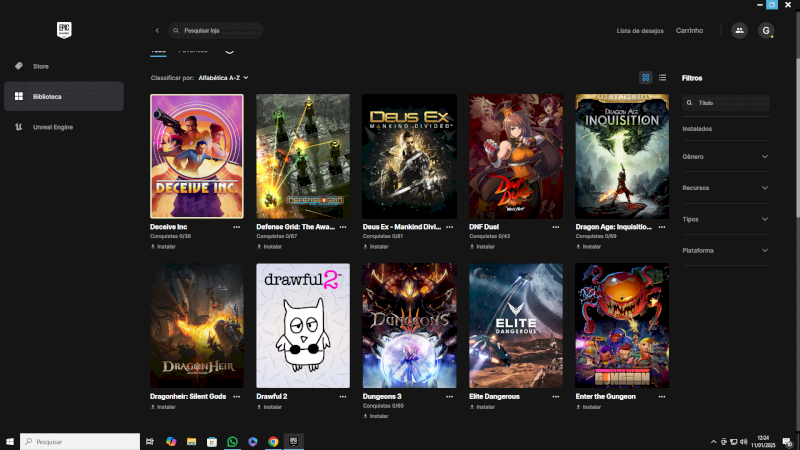This screenshot has height=450, width=800.
Task: Switch library to grid view
Action: (646, 77)
